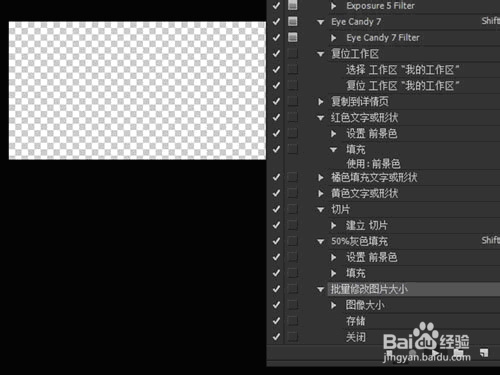Screen dimensions: 500x375
Task: Create new set folder icon
Action: (458, 353)
